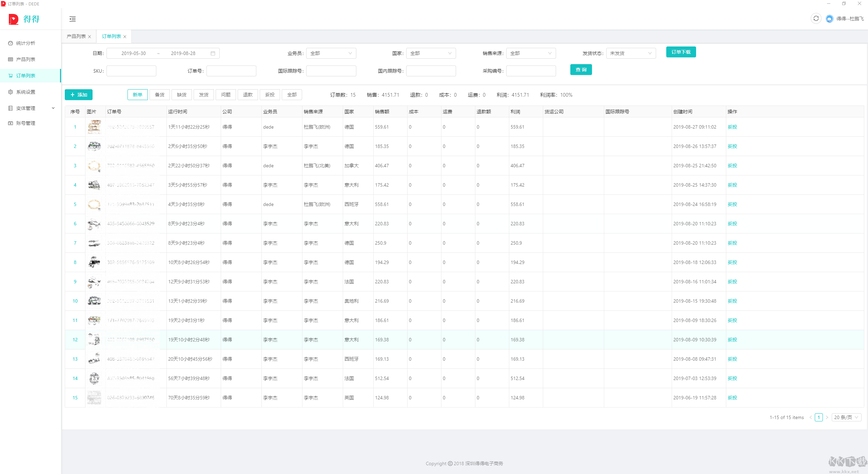Open the 20 条/页 page size selector

(846, 417)
